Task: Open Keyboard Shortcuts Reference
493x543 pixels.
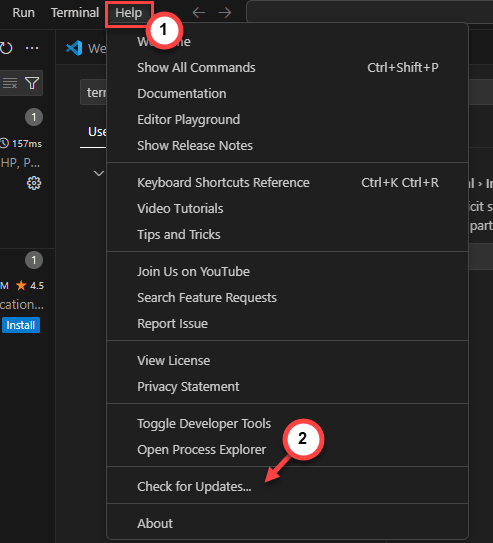Action: tap(287, 183)
